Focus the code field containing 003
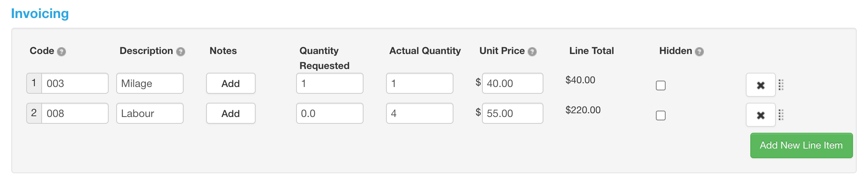Image resolution: width=868 pixels, height=186 pixels. pyautogui.click(x=75, y=83)
